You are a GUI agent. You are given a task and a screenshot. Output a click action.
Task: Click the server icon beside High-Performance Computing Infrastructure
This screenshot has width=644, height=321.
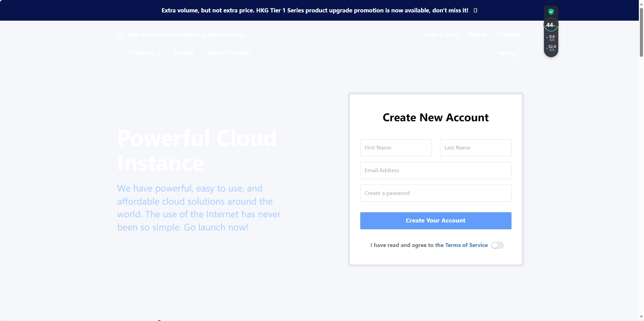[120, 35]
